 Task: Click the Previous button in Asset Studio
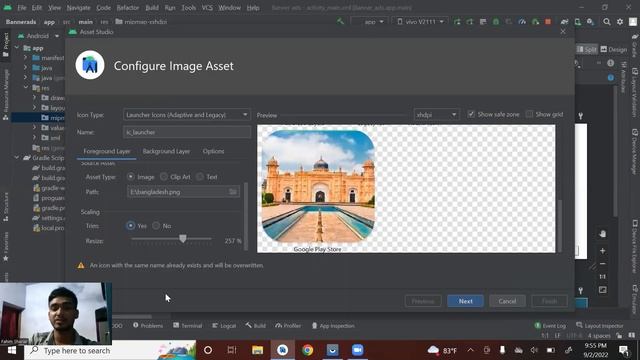(x=423, y=301)
